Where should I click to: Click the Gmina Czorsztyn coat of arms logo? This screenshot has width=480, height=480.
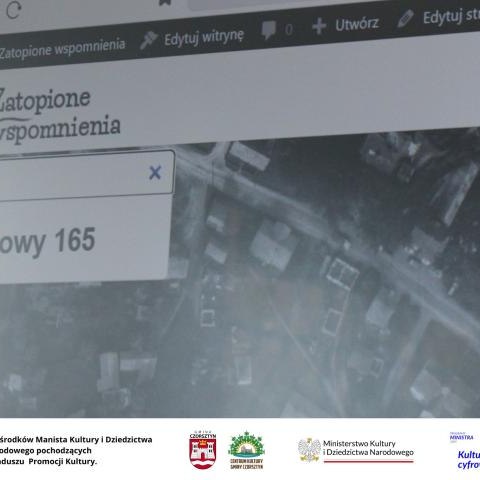[203, 450]
